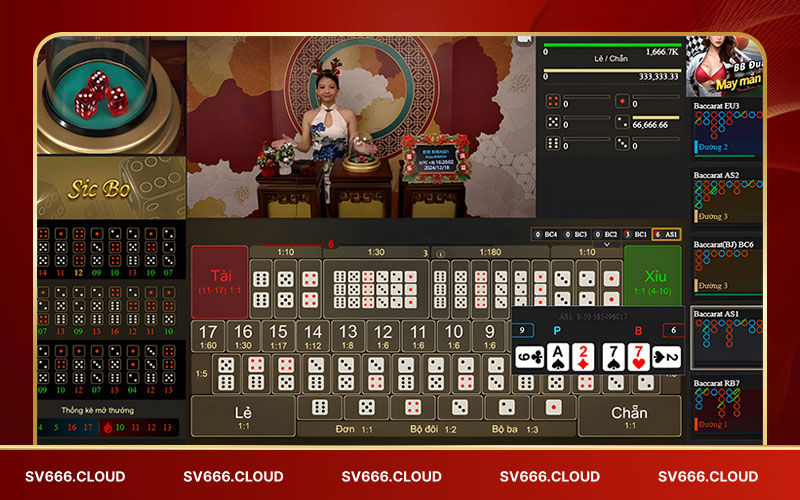800x500 pixels.
Task: Open the Baccarat AS2 table thumbnail
Action: click(x=728, y=198)
